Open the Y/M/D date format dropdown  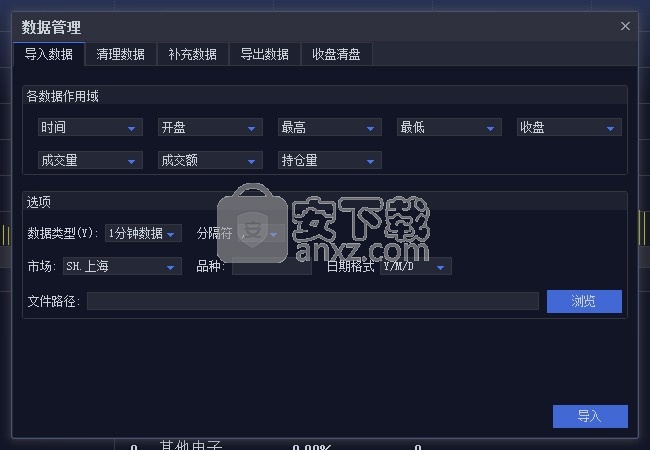click(x=416, y=266)
